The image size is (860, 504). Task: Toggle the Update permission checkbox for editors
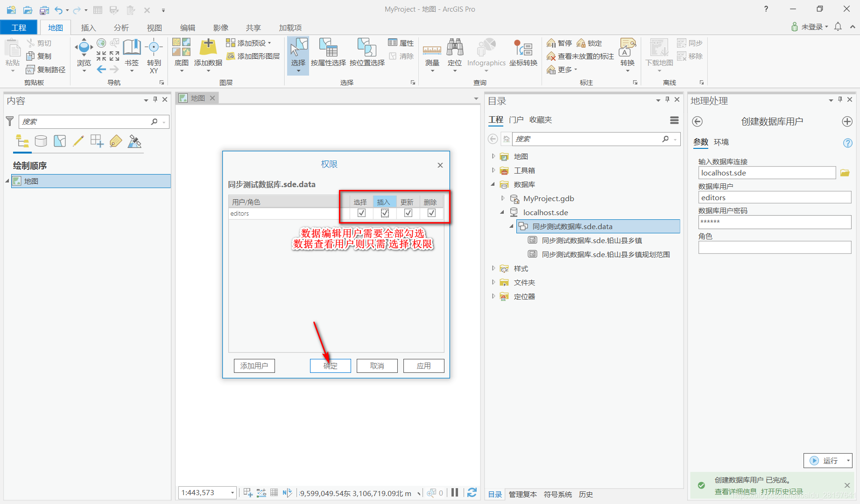point(408,213)
